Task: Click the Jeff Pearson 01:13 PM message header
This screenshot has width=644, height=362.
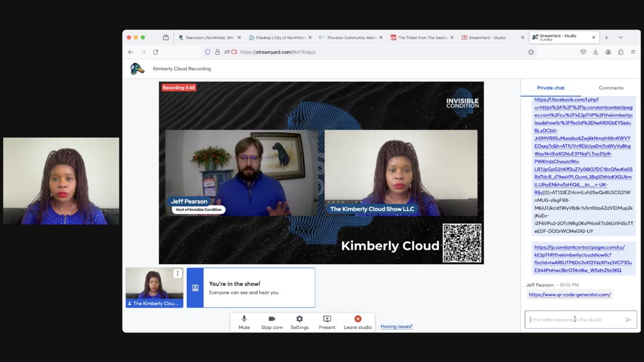Action: [x=552, y=285]
